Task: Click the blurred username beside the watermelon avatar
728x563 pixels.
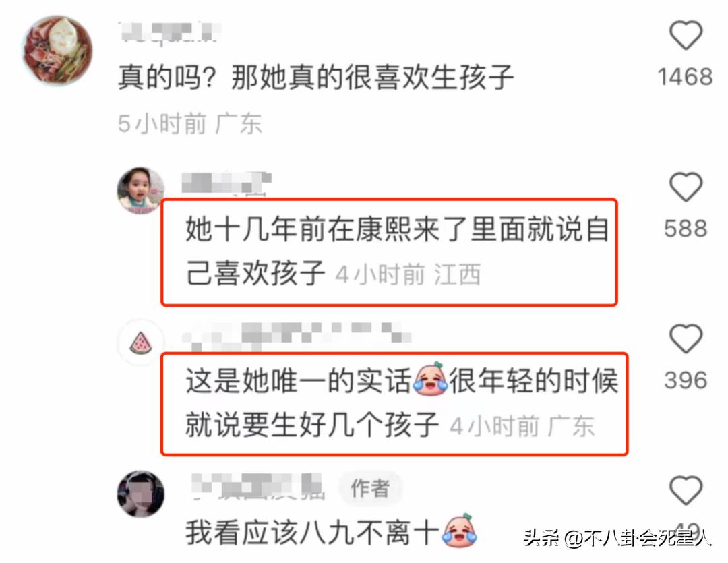Action: click(x=297, y=335)
